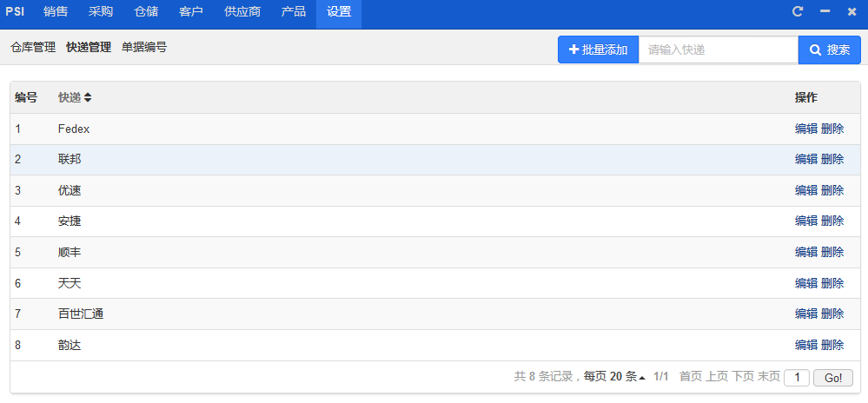The image size is (868, 403).
Task: Click the page number input box
Action: click(797, 378)
